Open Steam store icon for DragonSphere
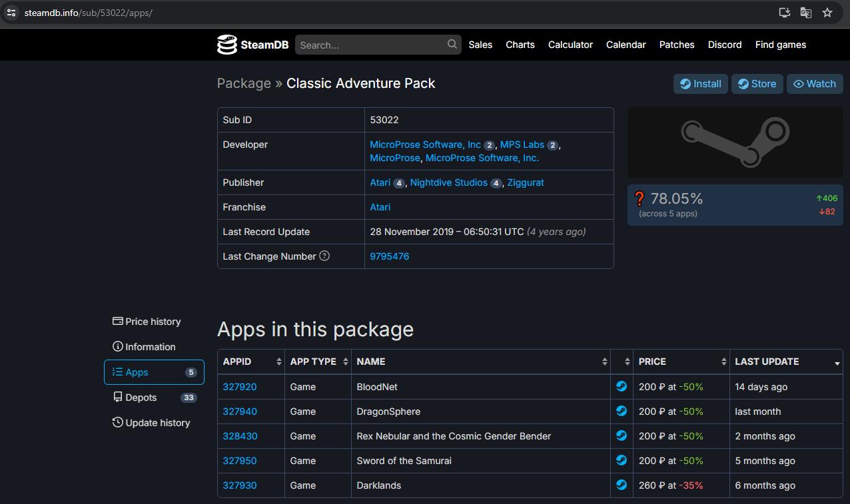 point(622,411)
